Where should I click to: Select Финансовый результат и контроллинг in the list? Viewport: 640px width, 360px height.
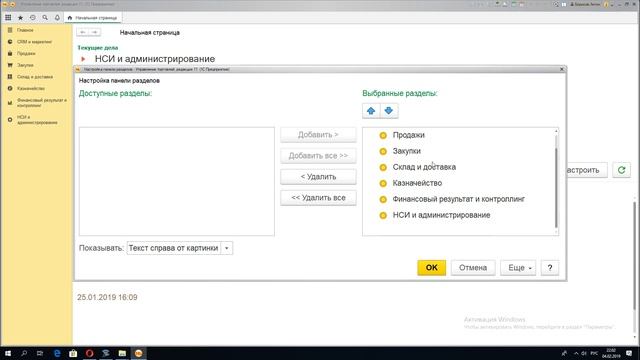tap(459, 199)
